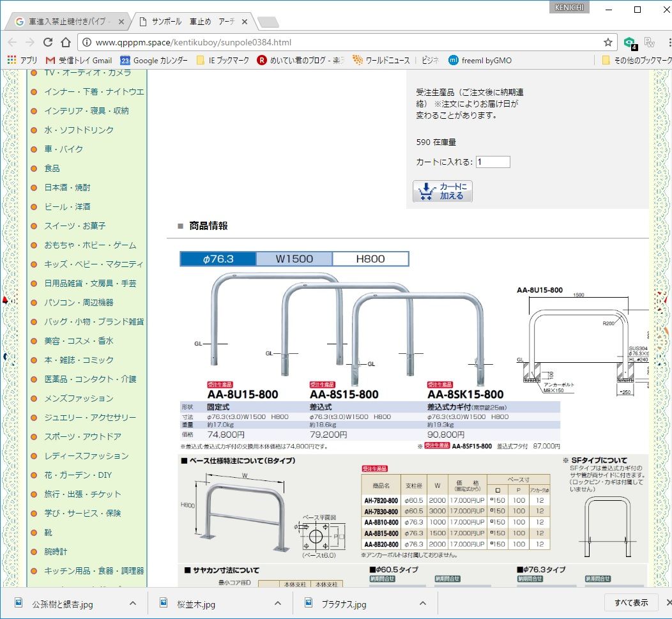Reload the current page
The image size is (672, 619).
[x=48, y=42]
